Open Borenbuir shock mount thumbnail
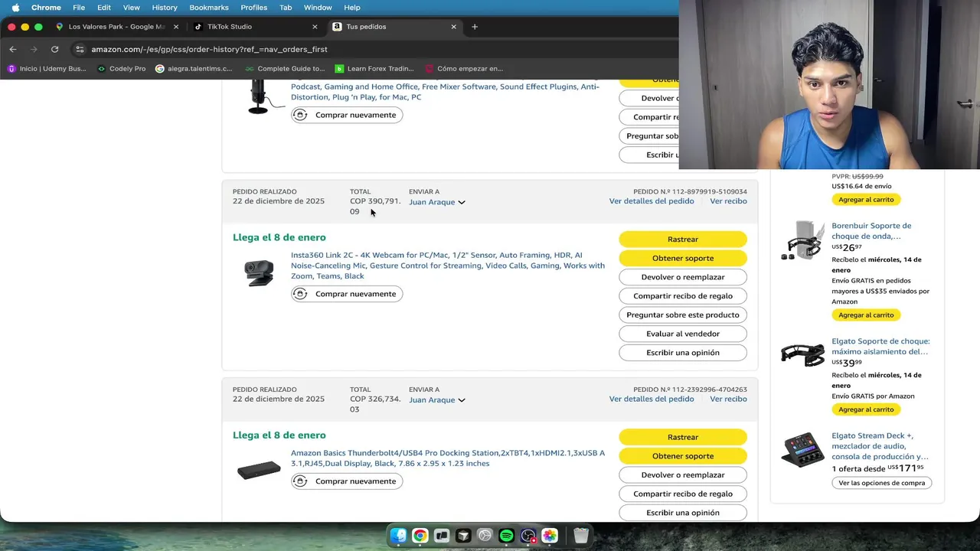 (802, 240)
